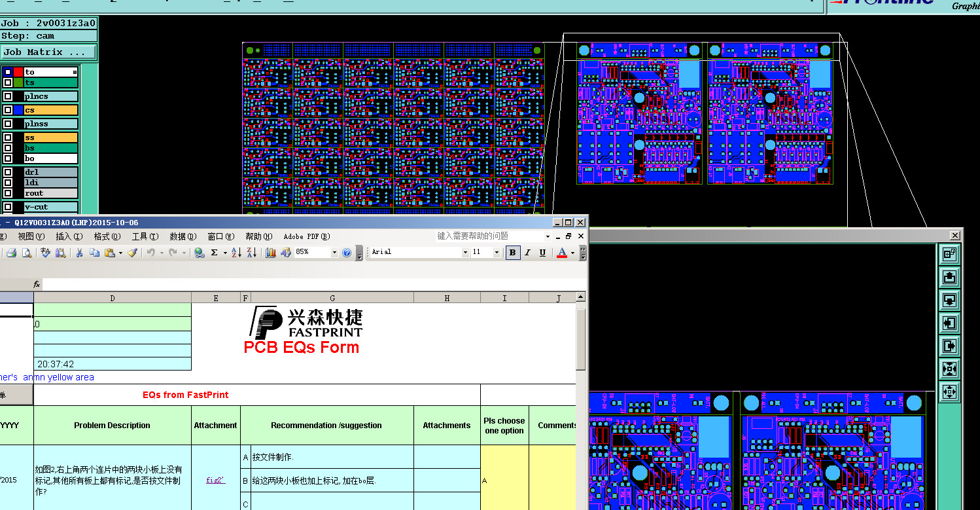Toggle the 'cs' layer checkbox

coord(8,110)
